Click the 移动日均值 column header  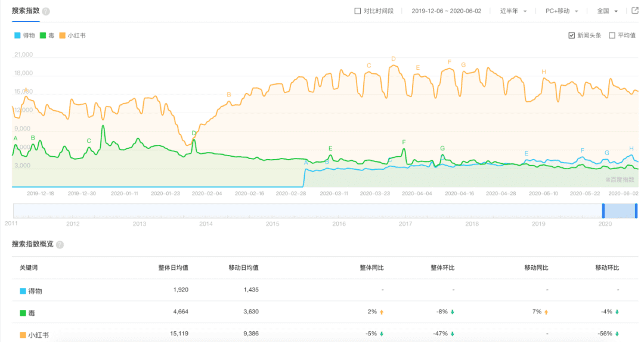243,268
